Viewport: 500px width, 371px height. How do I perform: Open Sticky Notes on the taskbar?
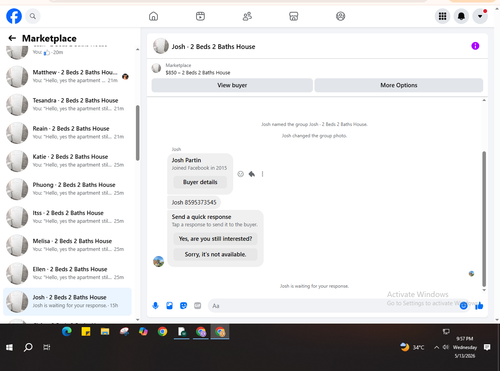click(x=86, y=331)
